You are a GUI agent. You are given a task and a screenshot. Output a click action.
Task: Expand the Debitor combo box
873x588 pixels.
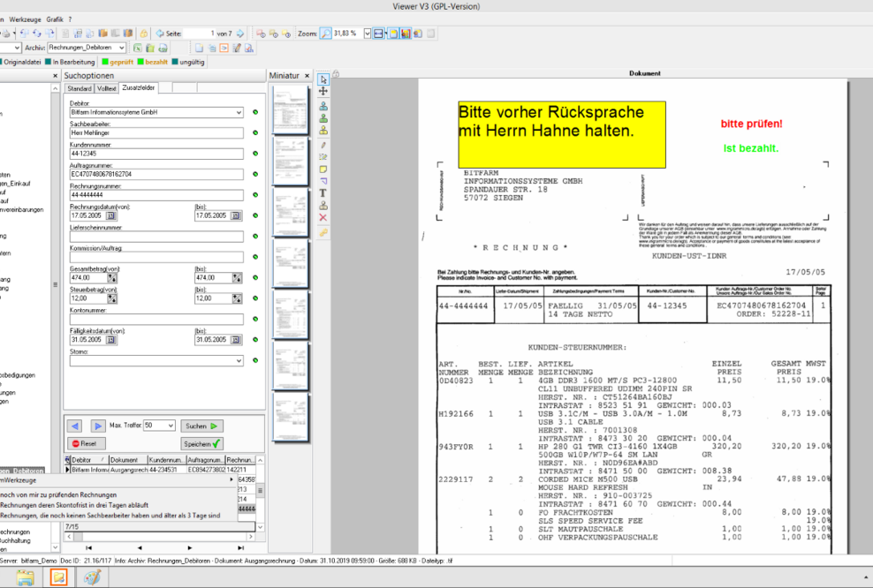(239, 113)
